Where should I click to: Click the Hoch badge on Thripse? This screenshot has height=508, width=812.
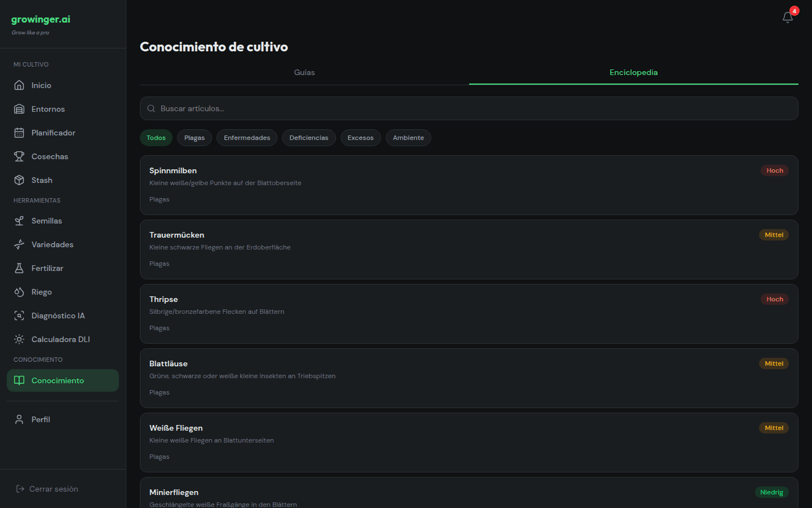point(775,299)
